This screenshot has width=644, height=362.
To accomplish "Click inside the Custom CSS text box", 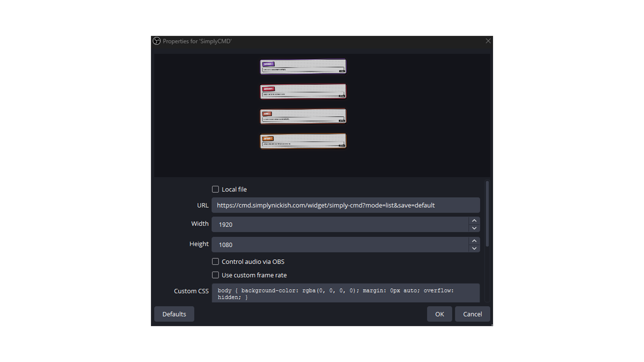I will tap(346, 293).
